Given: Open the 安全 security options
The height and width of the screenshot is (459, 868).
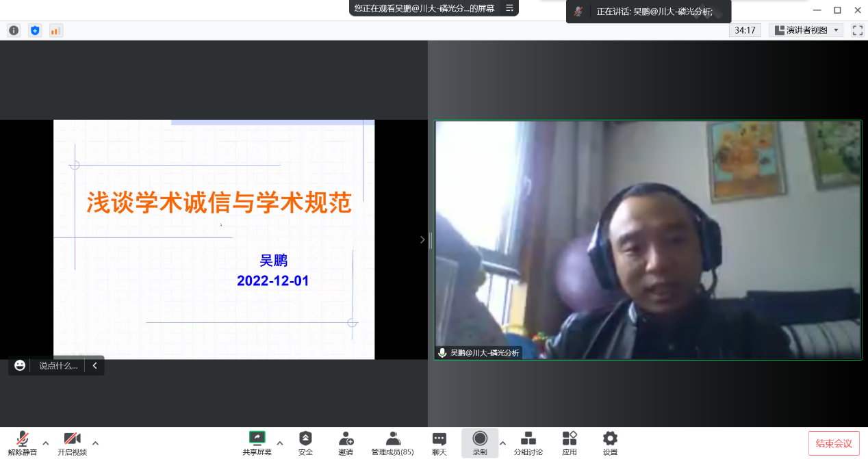Looking at the screenshot, I should (305, 443).
